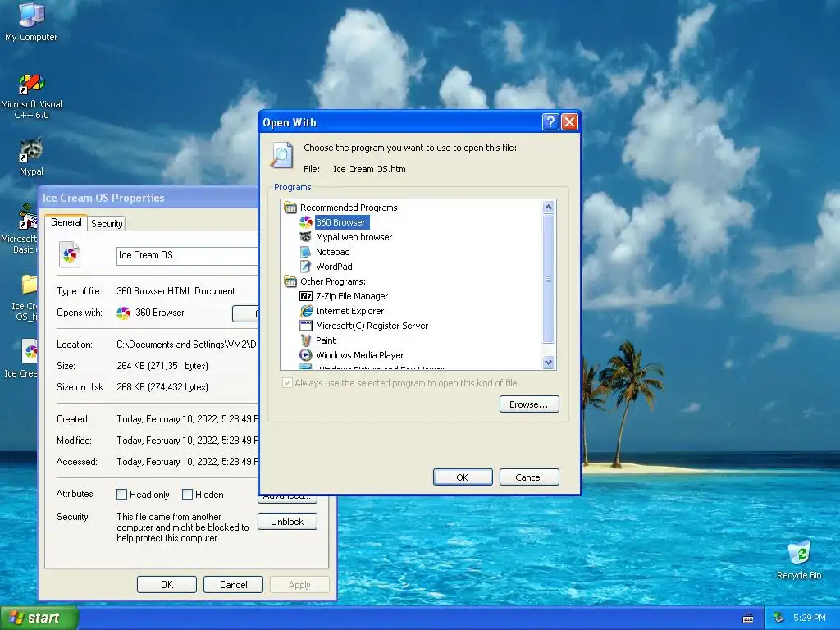
Task: Click 360 Browser file icon in Properties
Action: (x=70, y=255)
